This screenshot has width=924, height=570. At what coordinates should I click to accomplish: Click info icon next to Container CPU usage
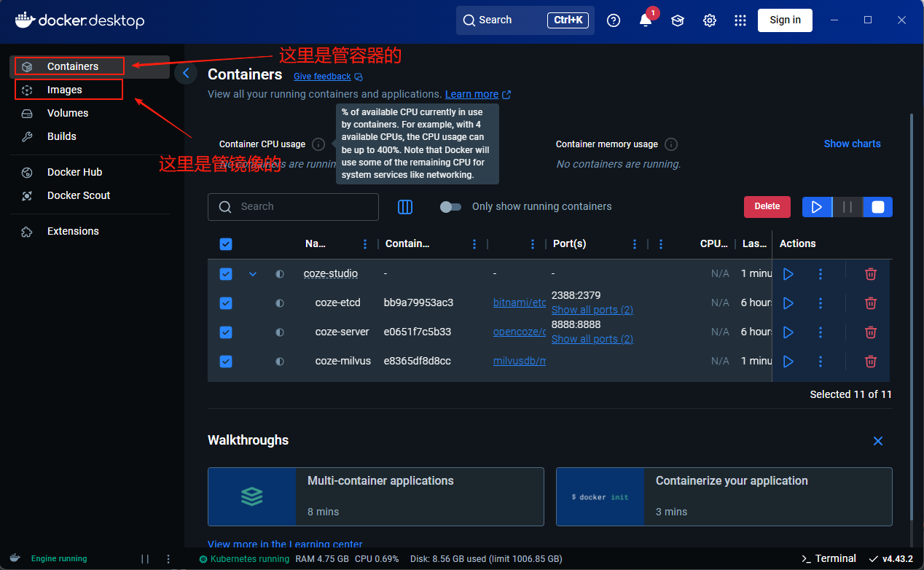[x=318, y=144]
